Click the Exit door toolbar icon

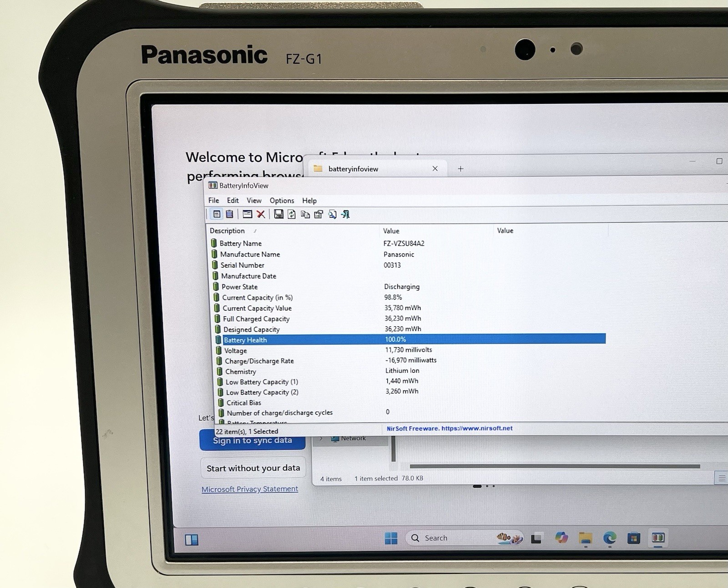346,214
